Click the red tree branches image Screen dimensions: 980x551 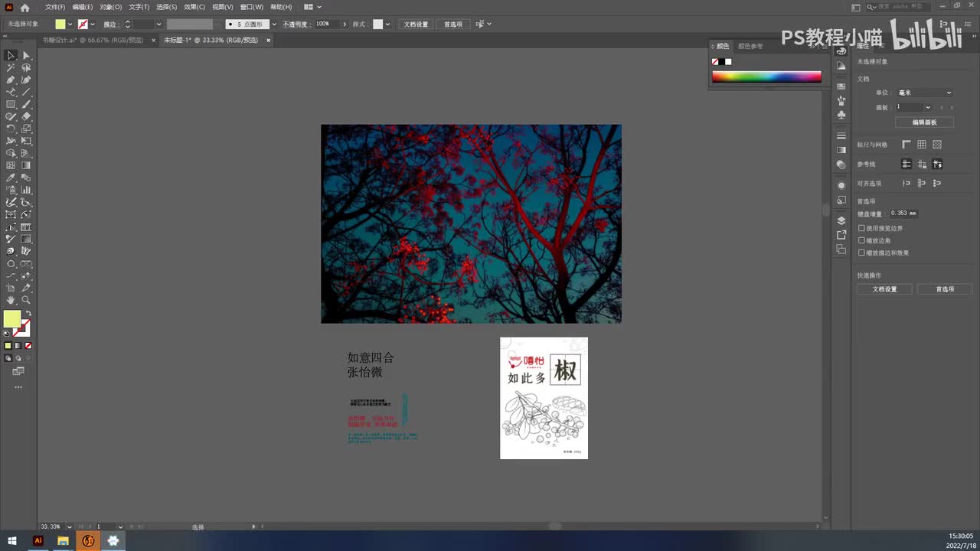pyautogui.click(x=471, y=223)
